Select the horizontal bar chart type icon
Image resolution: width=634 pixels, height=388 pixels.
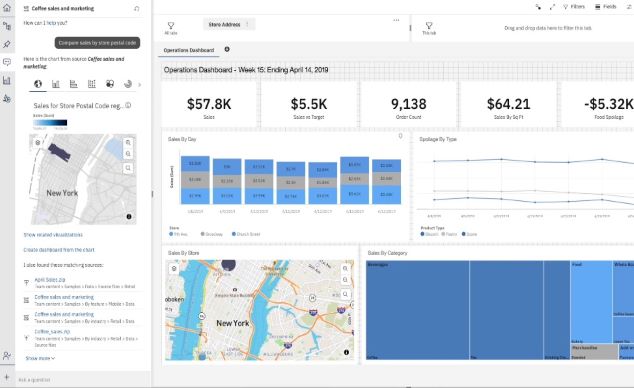(x=74, y=84)
